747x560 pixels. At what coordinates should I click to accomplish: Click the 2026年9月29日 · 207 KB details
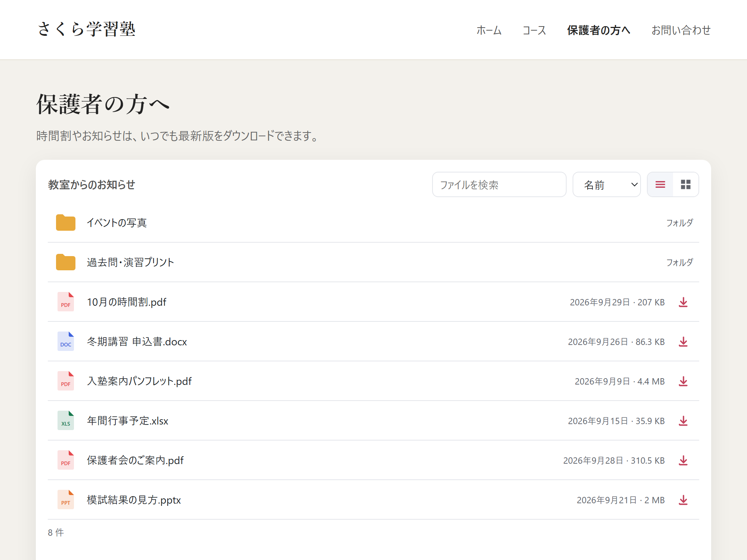click(617, 302)
